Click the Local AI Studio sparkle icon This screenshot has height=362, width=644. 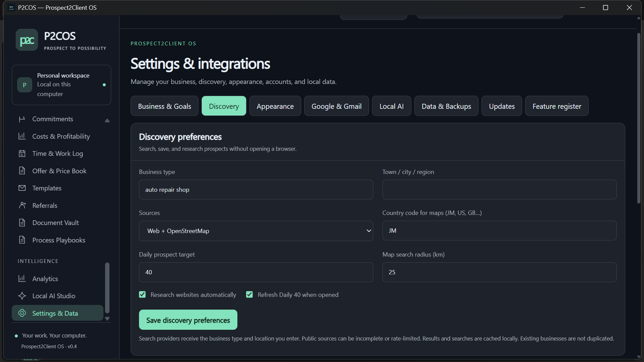coord(22,296)
